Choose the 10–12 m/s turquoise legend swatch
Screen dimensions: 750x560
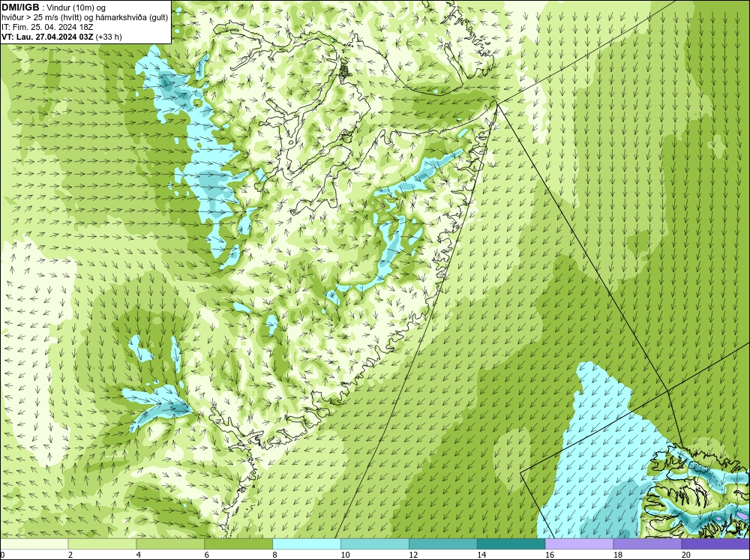[375, 544]
